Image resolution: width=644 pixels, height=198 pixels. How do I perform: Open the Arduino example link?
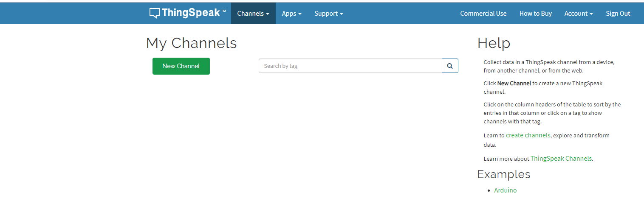(x=506, y=190)
